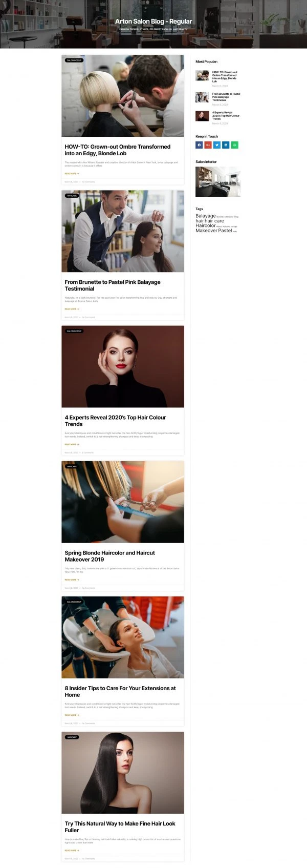
Task: Open title 8 Insider Tips to Care For Extensions
Action: click(x=120, y=691)
